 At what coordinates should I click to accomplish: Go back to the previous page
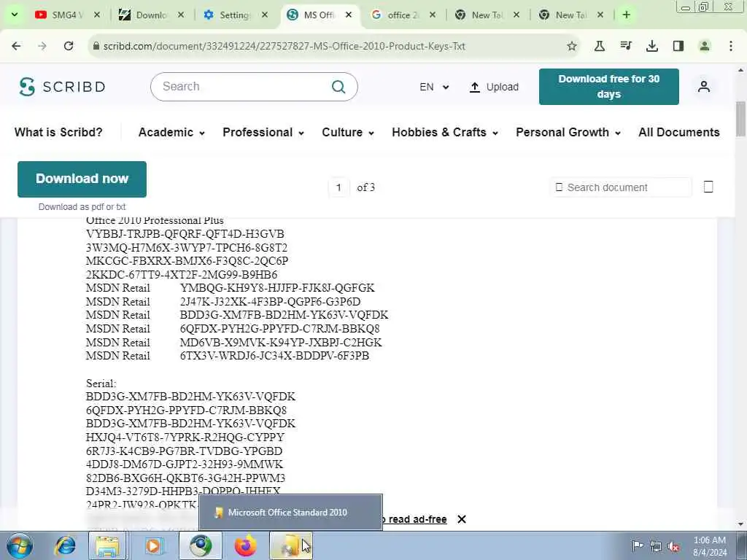pyautogui.click(x=16, y=46)
